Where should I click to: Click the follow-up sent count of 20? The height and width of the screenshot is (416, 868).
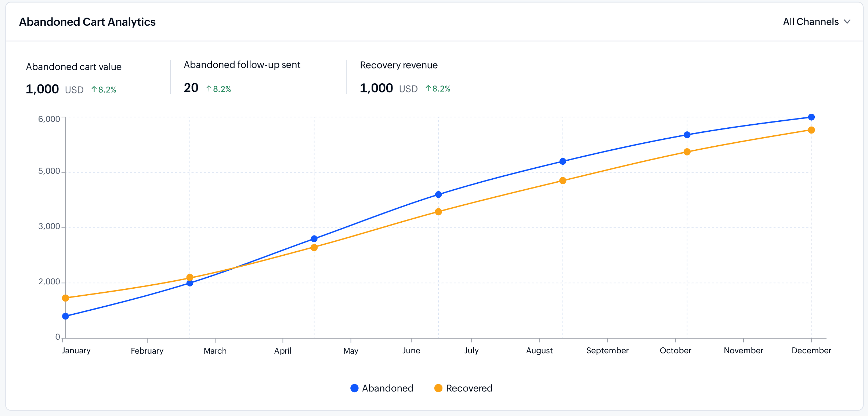click(x=191, y=88)
